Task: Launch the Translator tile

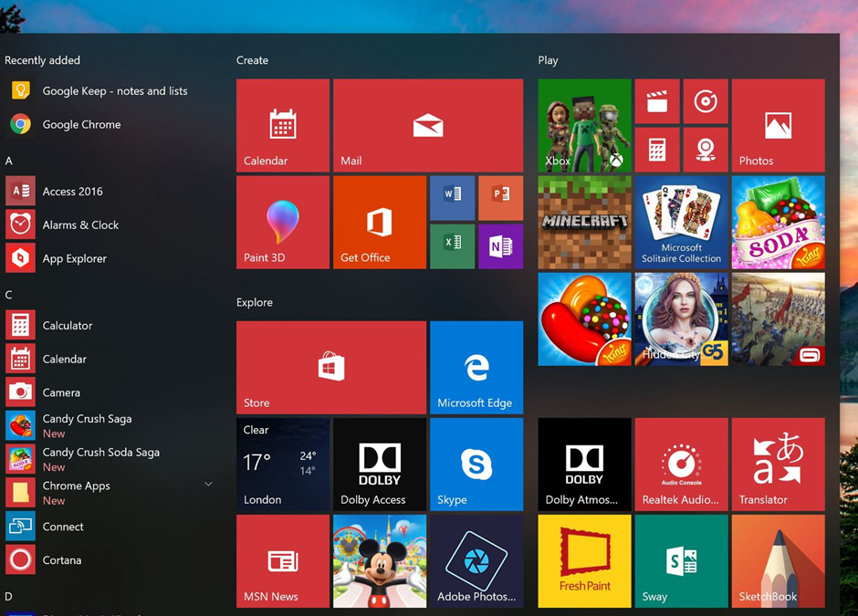Action: click(x=778, y=465)
